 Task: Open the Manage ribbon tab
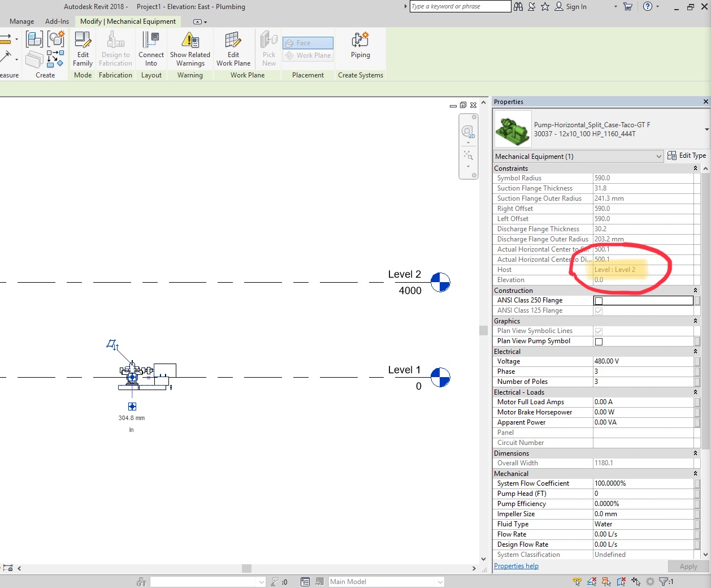[x=22, y=21]
